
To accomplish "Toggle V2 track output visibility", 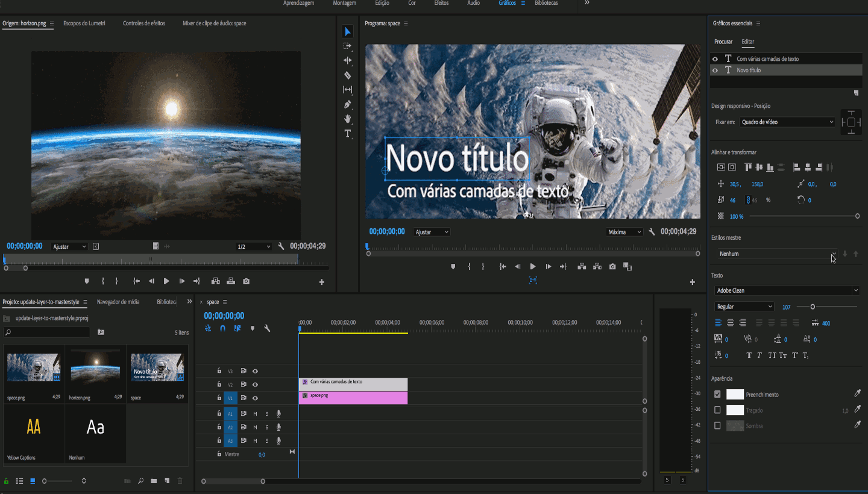I will pos(255,384).
